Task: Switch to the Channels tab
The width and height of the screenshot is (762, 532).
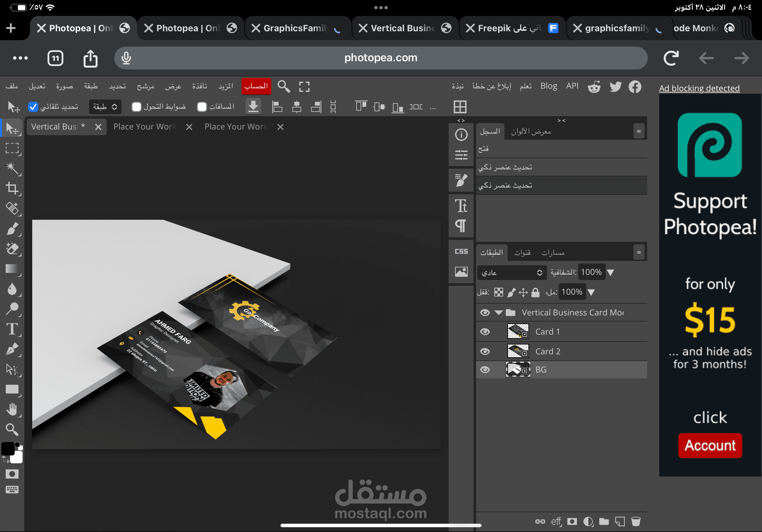Action: [522, 253]
